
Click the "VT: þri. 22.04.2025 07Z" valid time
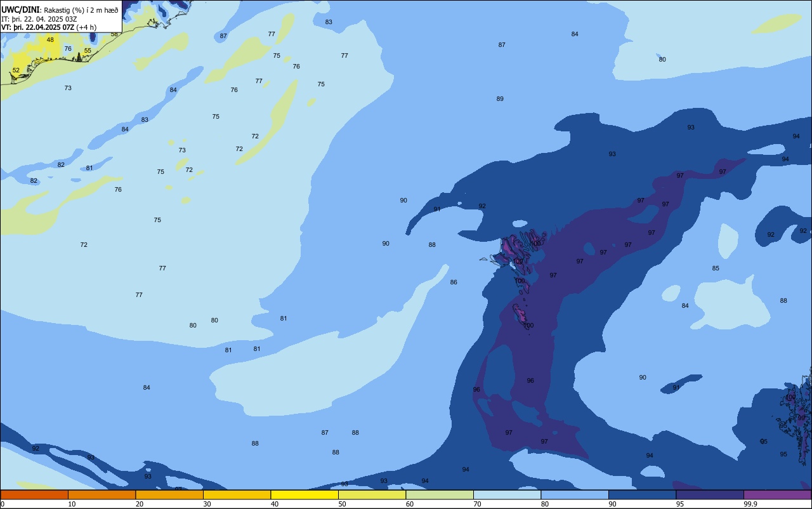tap(37, 27)
